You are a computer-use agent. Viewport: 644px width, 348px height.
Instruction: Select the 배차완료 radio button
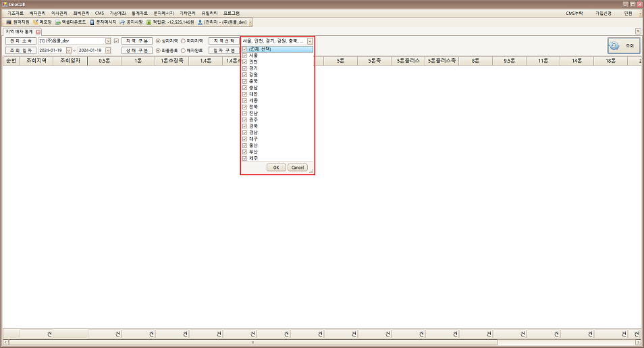tap(183, 50)
